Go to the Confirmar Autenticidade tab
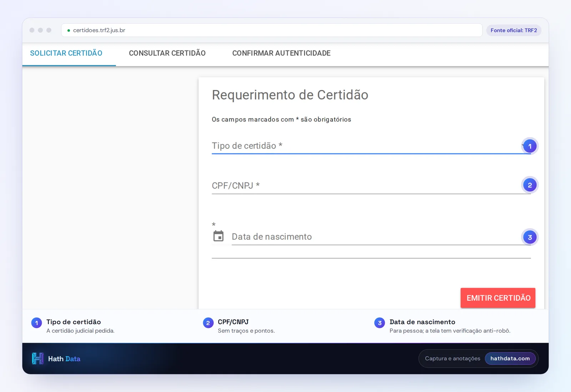571x392 pixels. [x=281, y=54]
